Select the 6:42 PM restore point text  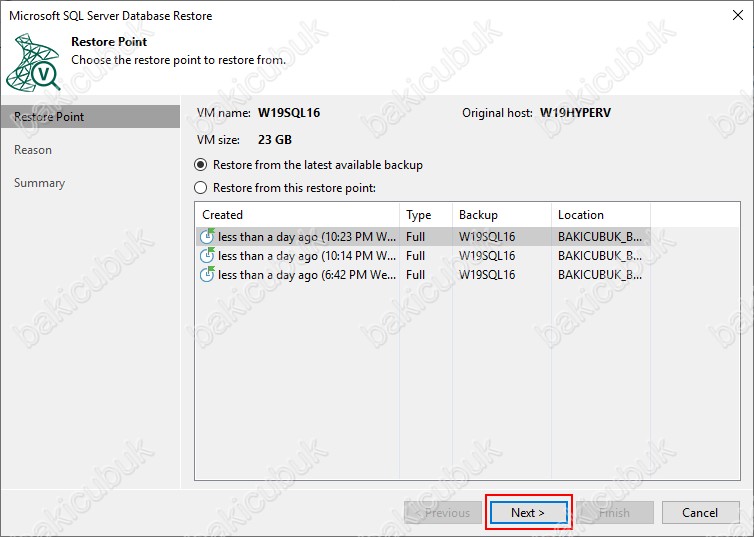coord(307,275)
